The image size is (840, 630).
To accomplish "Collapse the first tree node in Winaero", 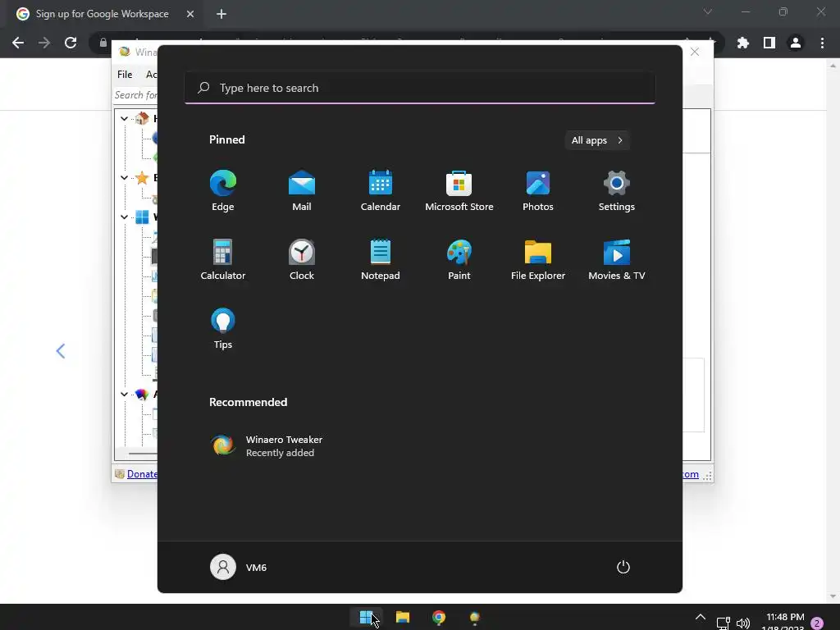I will click(x=125, y=118).
